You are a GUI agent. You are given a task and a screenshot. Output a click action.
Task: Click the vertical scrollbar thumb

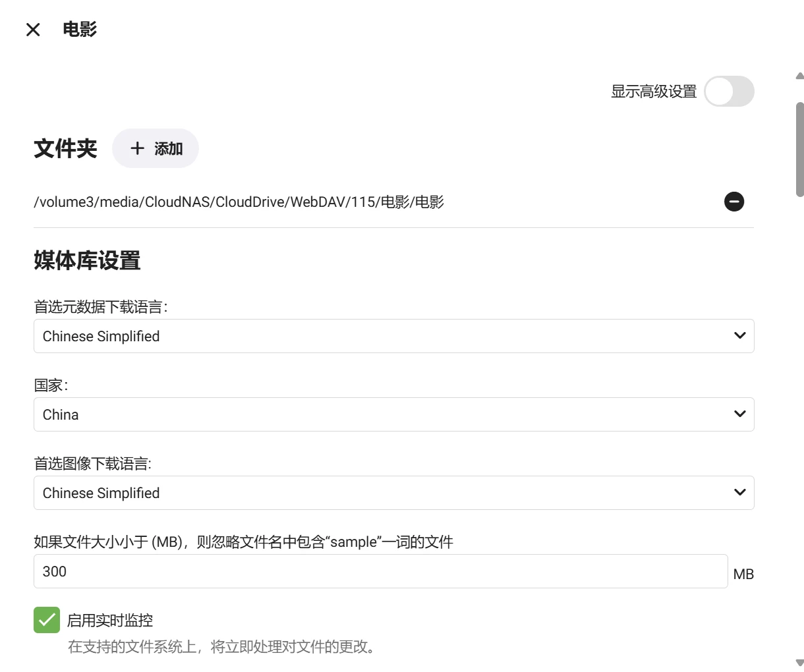pyautogui.click(x=799, y=149)
